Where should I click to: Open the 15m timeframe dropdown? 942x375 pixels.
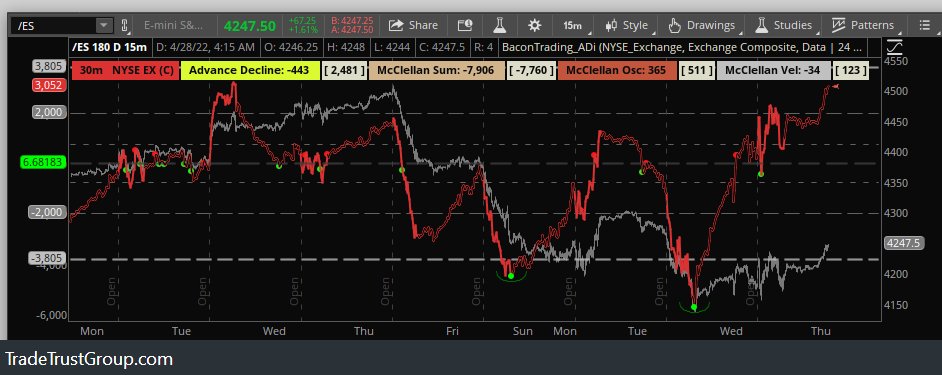pyautogui.click(x=573, y=26)
